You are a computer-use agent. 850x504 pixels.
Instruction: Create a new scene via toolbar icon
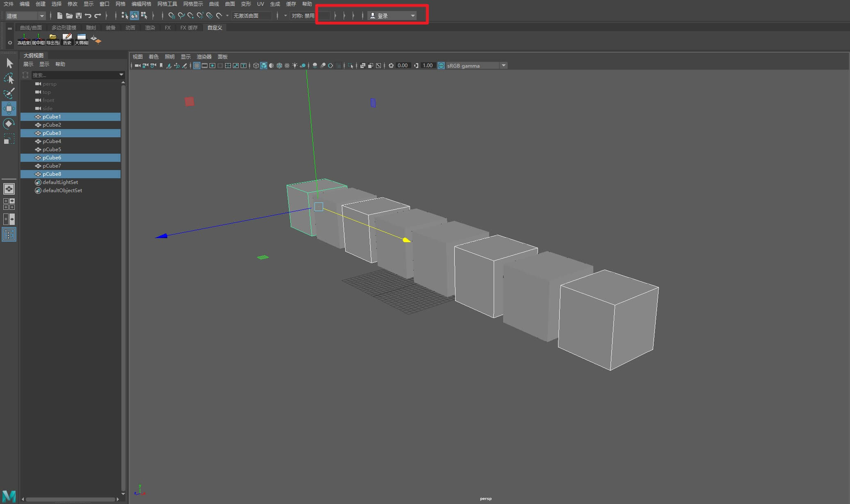(60, 16)
